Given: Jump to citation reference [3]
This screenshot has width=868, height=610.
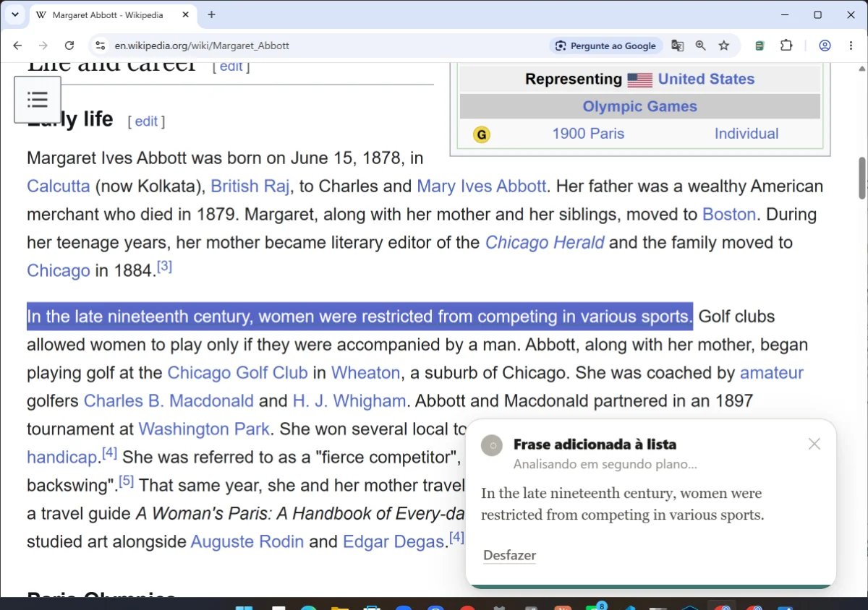Looking at the screenshot, I should click(165, 266).
